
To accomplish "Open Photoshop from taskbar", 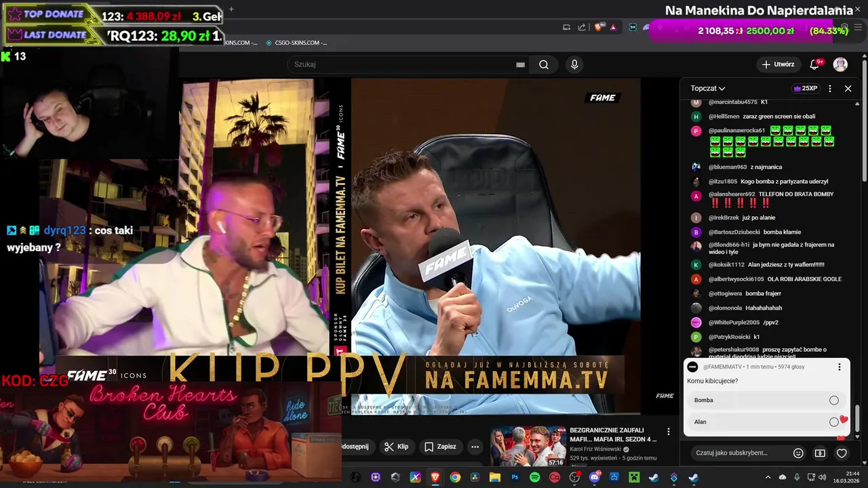I will (515, 477).
